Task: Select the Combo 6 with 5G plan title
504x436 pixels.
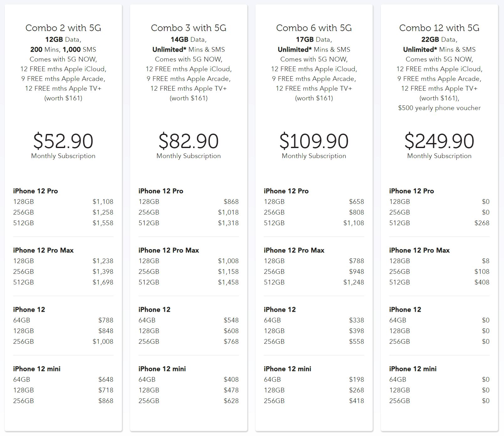Action: tap(314, 28)
